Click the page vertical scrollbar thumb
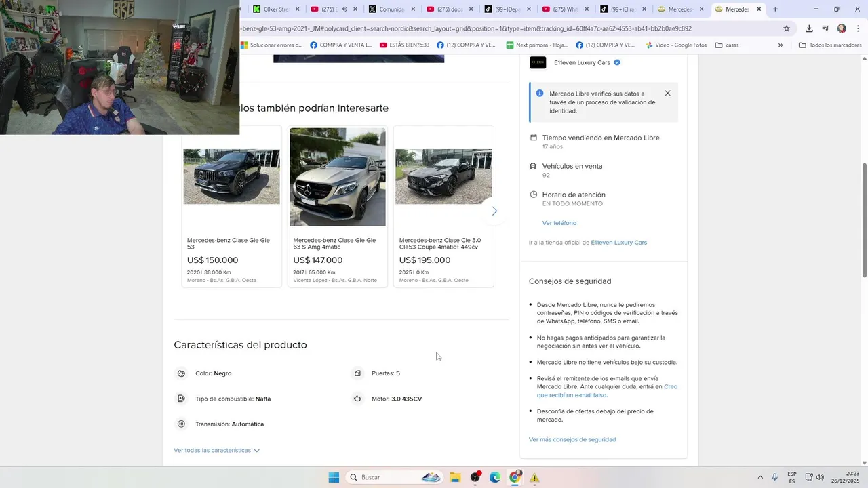This screenshot has width=868, height=488. pyautogui.click(x=864, y=220)
